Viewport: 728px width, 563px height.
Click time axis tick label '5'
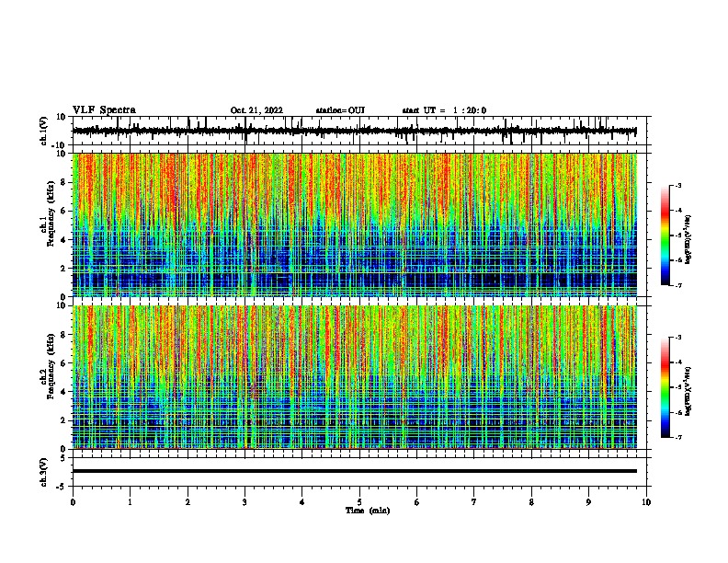pos(359,502)
